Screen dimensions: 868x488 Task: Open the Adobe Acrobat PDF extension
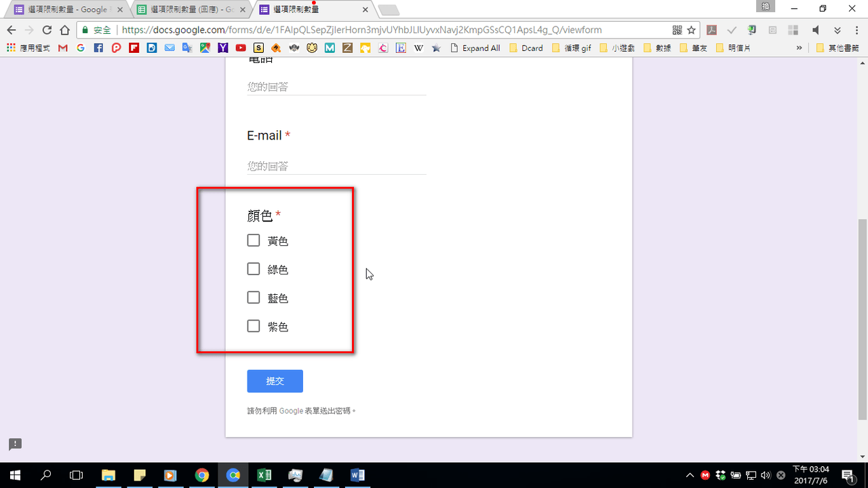click(x=712, y=30)
